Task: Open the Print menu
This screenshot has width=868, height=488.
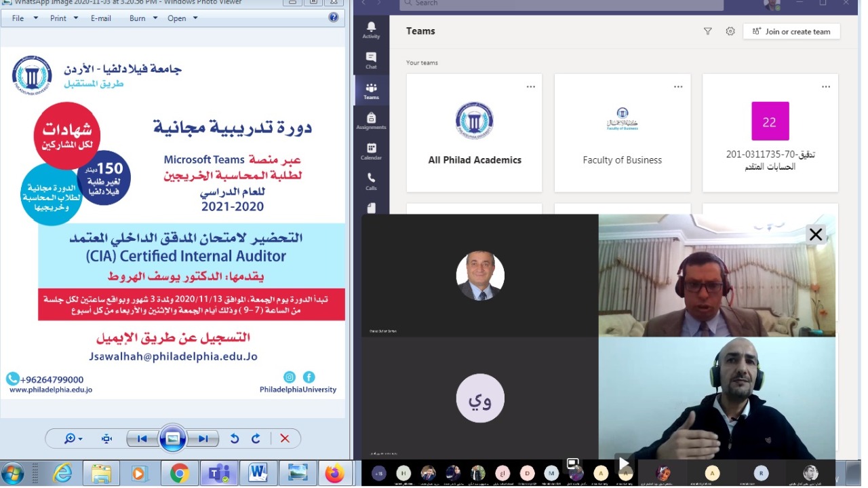Action: click(x=64, y=18)
